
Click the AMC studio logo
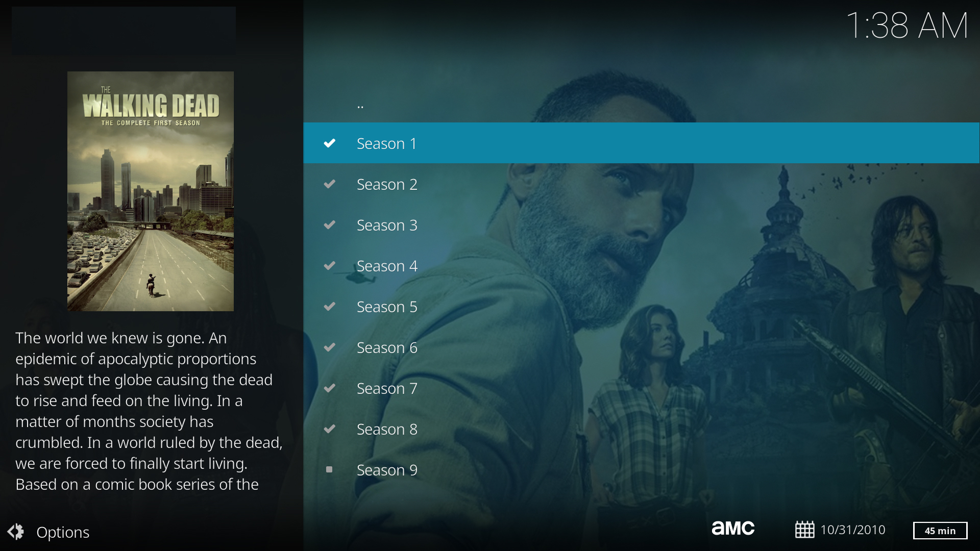733,529
